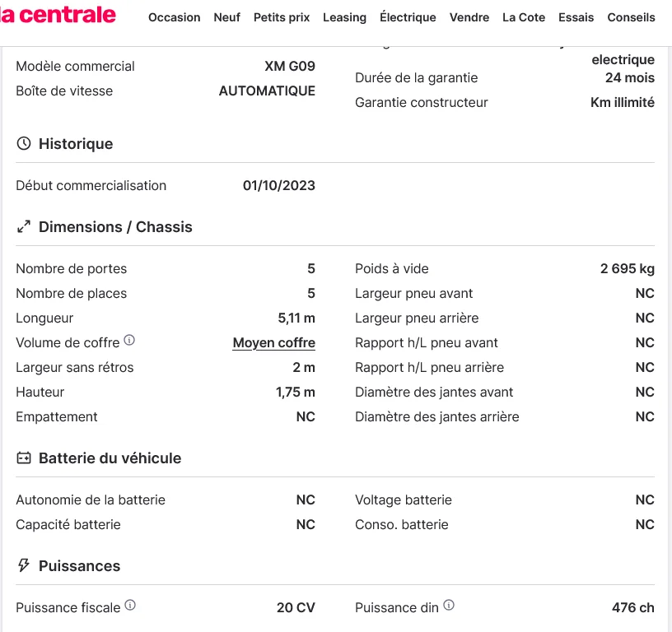The width and height of the screenshot is (672, 632).
Task: Select the AUTOMATIQUE gearbox value
Action: point(267,91)
